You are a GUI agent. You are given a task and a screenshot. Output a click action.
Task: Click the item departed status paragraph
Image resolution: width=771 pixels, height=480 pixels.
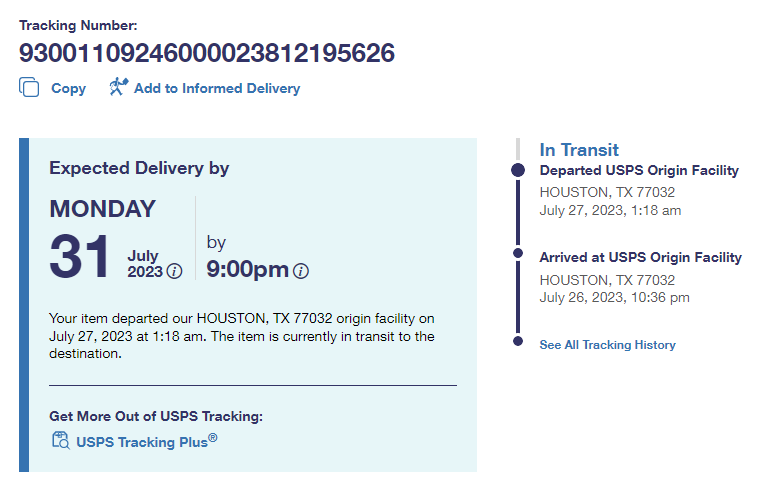tap(242, 336)
